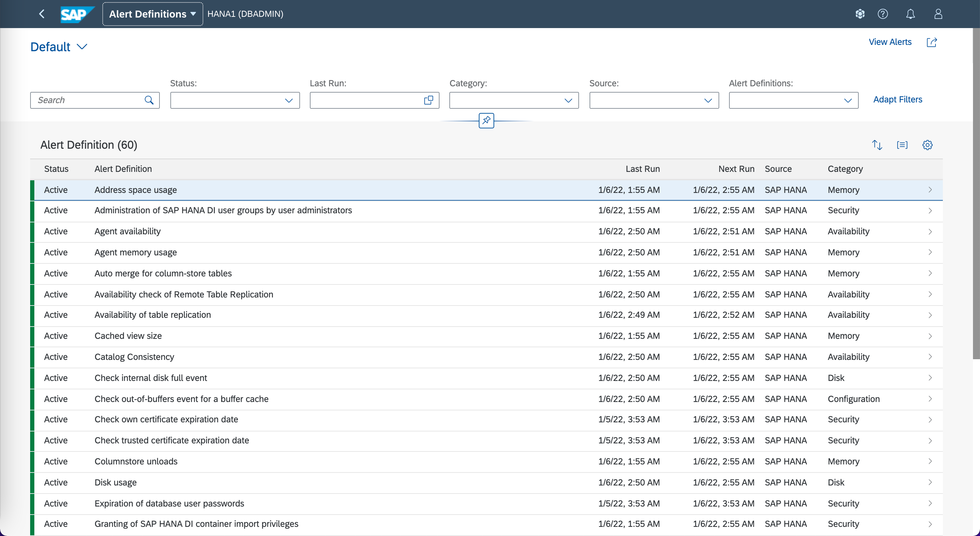
Task: Open the Last Run value help icon
Action: [x=428, y=100]
